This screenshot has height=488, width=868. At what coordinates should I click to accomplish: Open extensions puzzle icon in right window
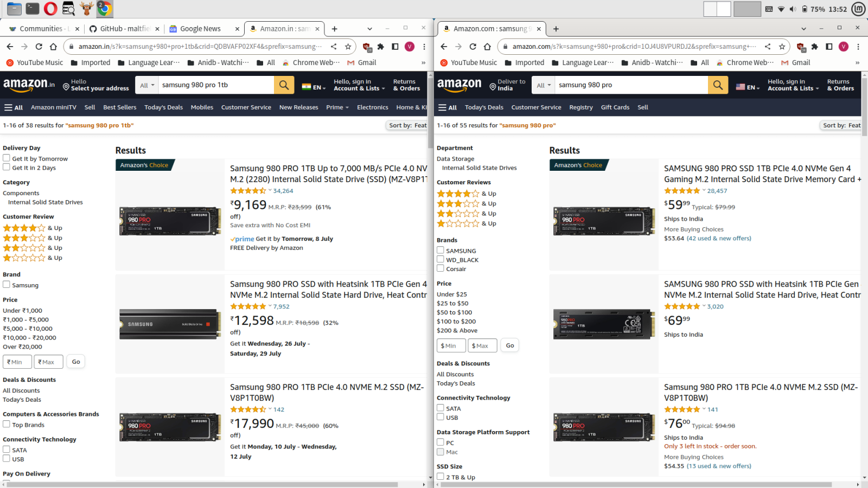[x=815, y=47]
